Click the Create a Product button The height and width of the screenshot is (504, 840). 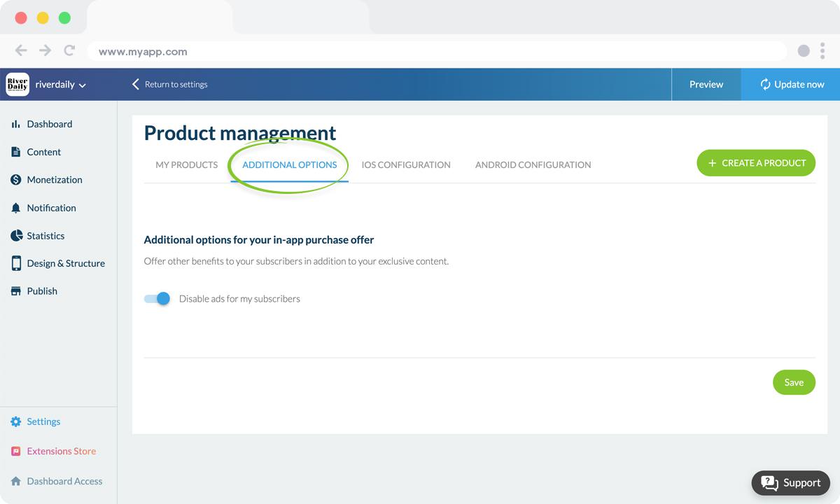coord(756,163)
